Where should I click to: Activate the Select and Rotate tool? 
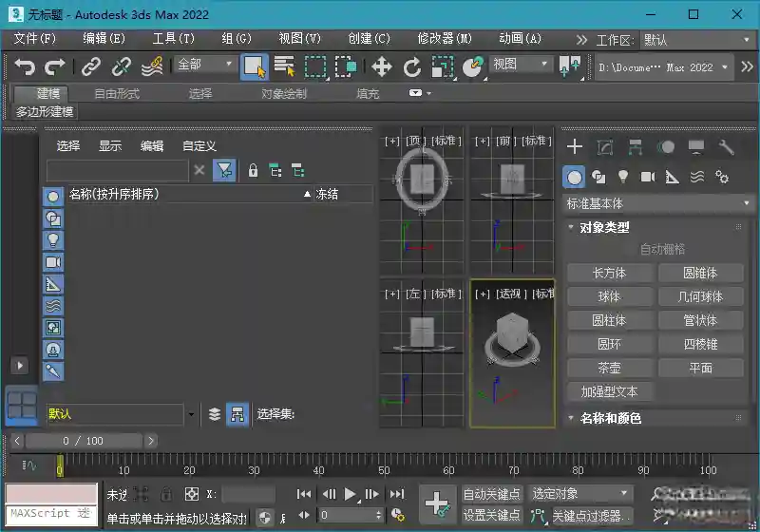tap(412, 66)
